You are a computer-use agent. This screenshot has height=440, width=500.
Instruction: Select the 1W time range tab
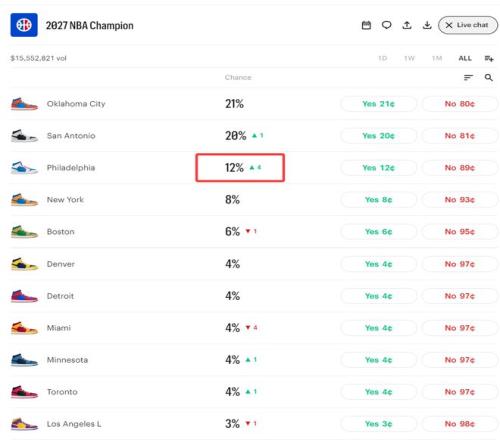pyautogui.click(x=409, y=58)
